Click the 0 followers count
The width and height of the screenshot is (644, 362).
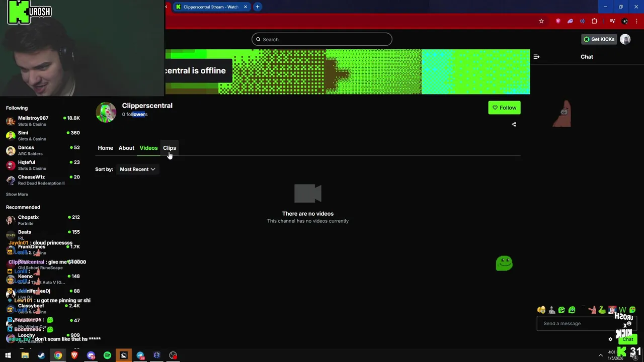(135, 115)
